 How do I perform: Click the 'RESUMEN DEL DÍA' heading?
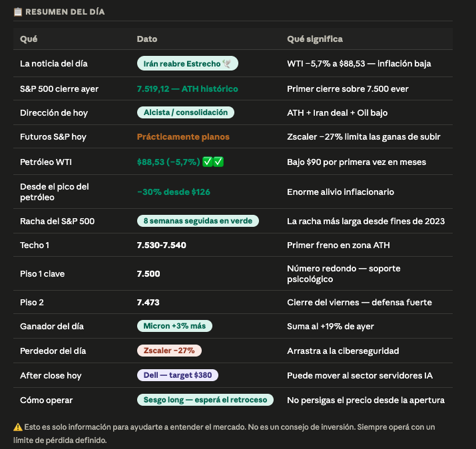[65, 12]
